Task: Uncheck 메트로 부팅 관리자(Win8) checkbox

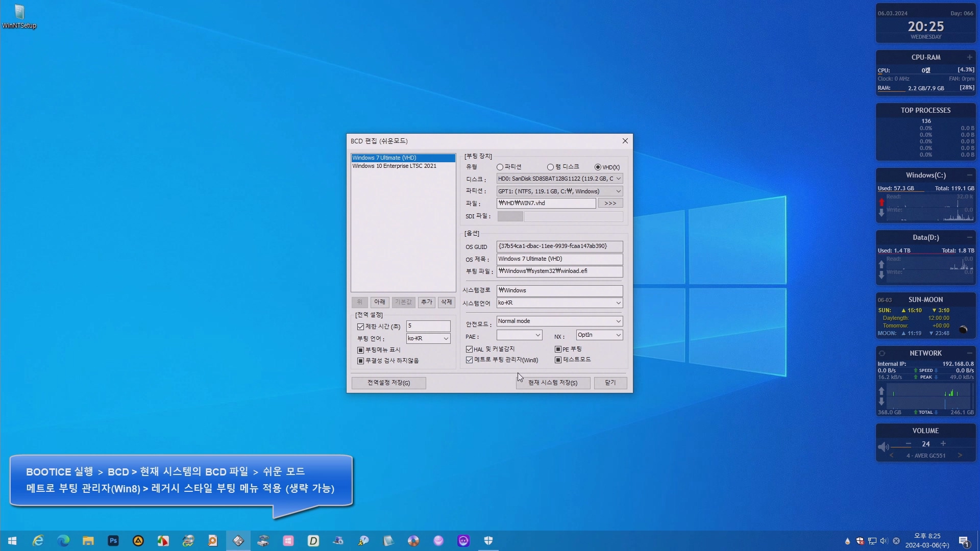Action: [469, 360]
